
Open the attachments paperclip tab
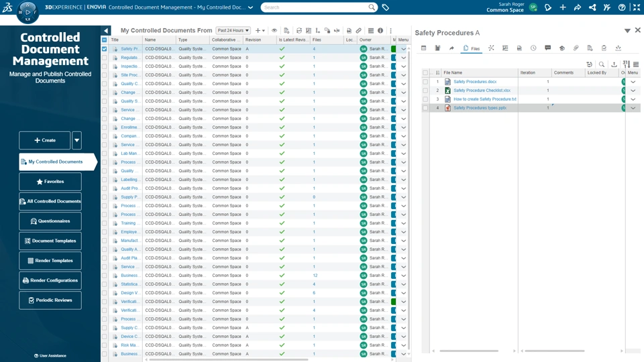click(x=576, y=48)
